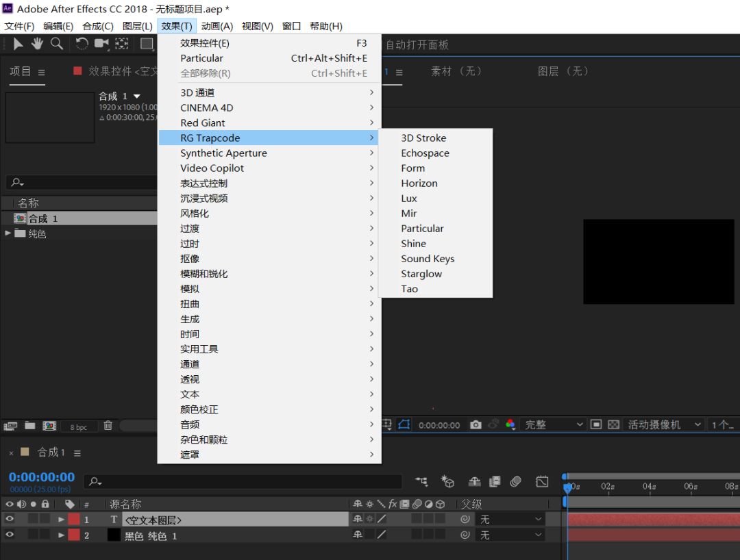
Task: Click the 8 bpc color depth button
Action: click(x=78, y=427)
